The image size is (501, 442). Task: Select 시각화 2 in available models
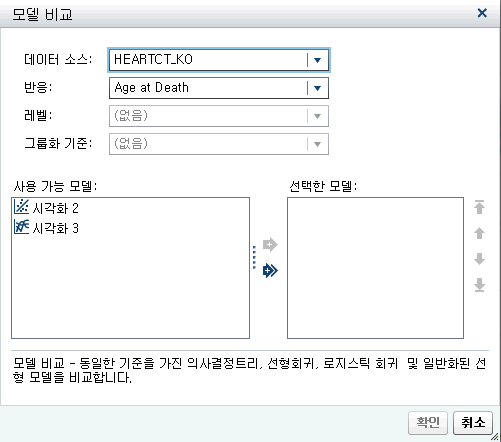tap(56, 208)
